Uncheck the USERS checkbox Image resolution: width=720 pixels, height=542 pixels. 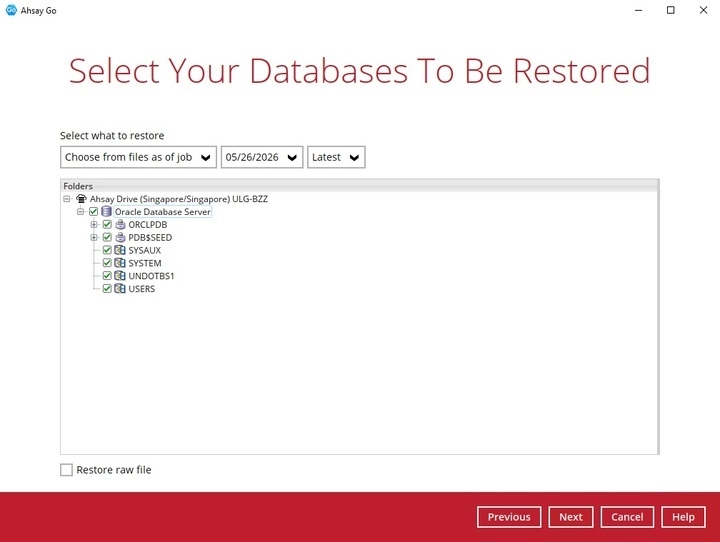(107, 289)
